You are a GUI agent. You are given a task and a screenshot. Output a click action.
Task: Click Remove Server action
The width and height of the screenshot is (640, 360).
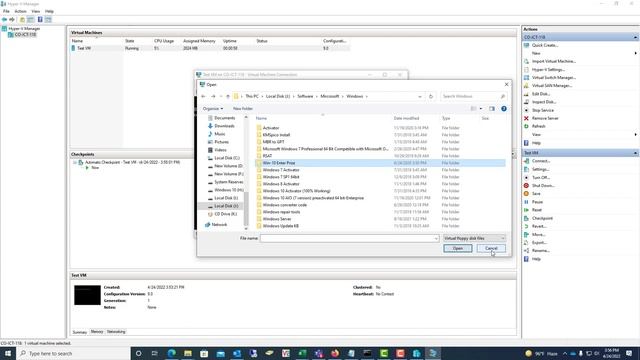tap(545, 118)
